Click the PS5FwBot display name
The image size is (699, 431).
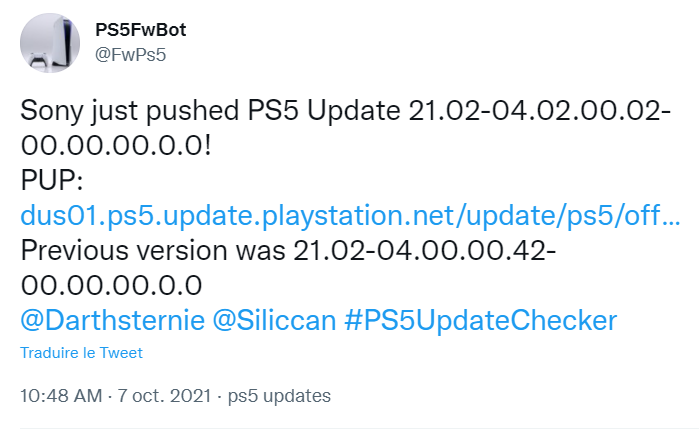[x=140, y=30]
